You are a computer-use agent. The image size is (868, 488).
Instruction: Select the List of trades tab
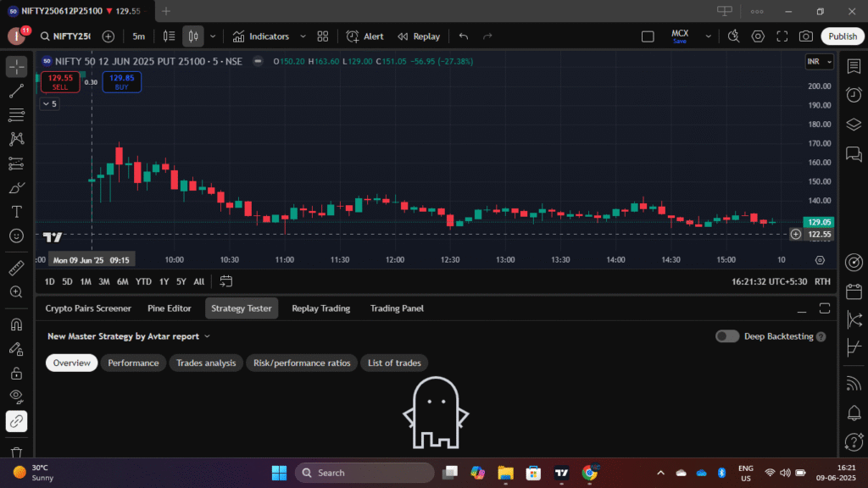pos(395,363)
